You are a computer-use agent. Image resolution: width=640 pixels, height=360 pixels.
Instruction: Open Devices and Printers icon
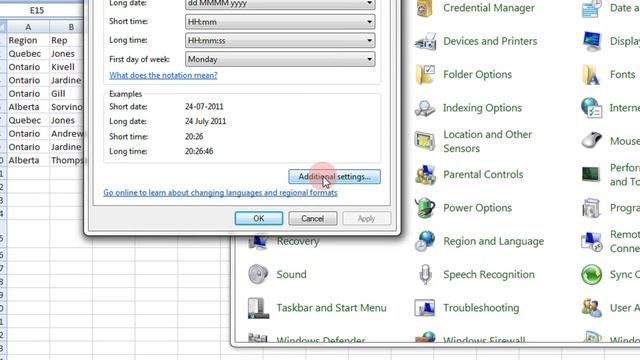425,41
